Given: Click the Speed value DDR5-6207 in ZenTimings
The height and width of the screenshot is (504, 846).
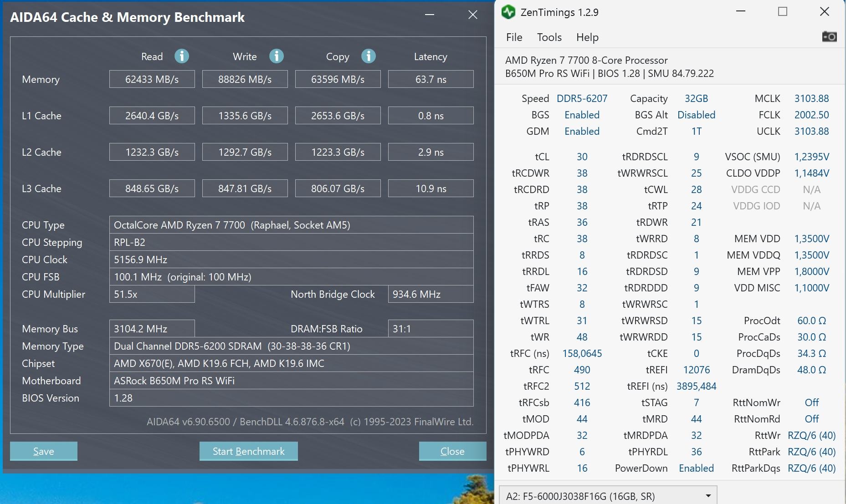Looking at the screenshot, I should 582,99.
